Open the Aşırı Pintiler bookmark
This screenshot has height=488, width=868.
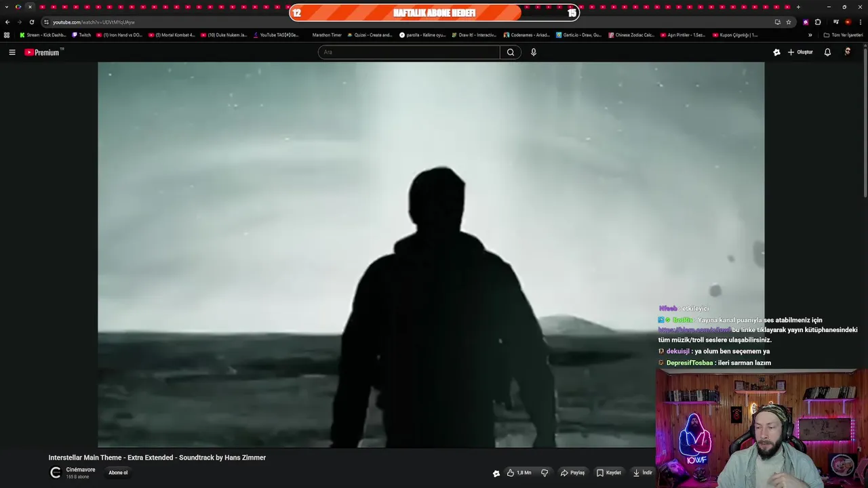tap(684, 35)
